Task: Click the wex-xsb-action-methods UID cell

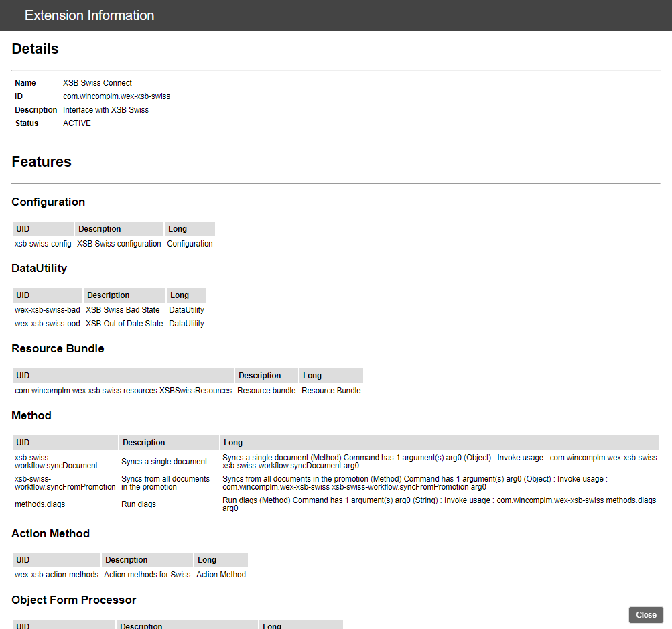Action: coord(56,575)
